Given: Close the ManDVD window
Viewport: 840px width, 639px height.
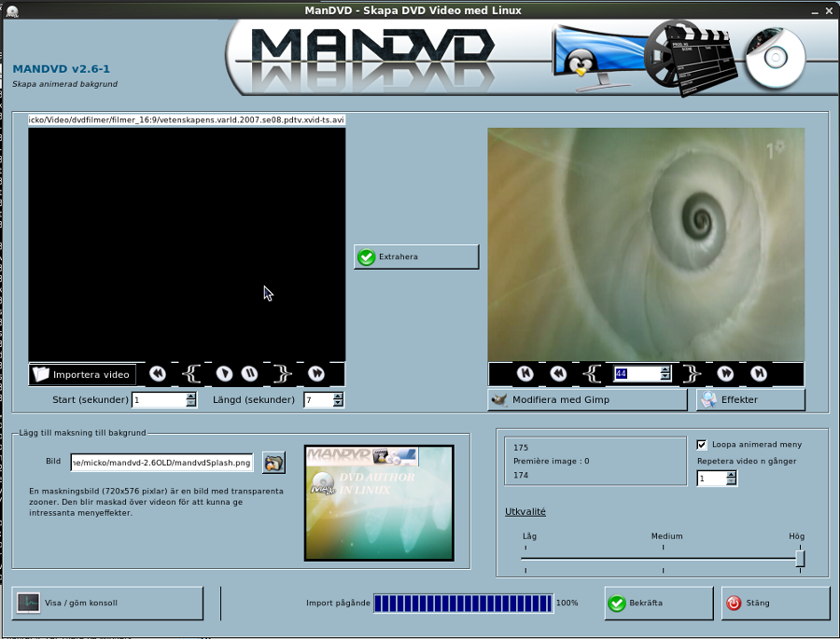Looking at the screenshot, I should pos(830,10).
